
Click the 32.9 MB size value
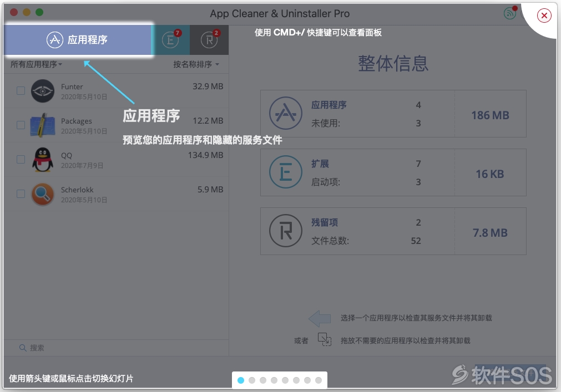208,86
